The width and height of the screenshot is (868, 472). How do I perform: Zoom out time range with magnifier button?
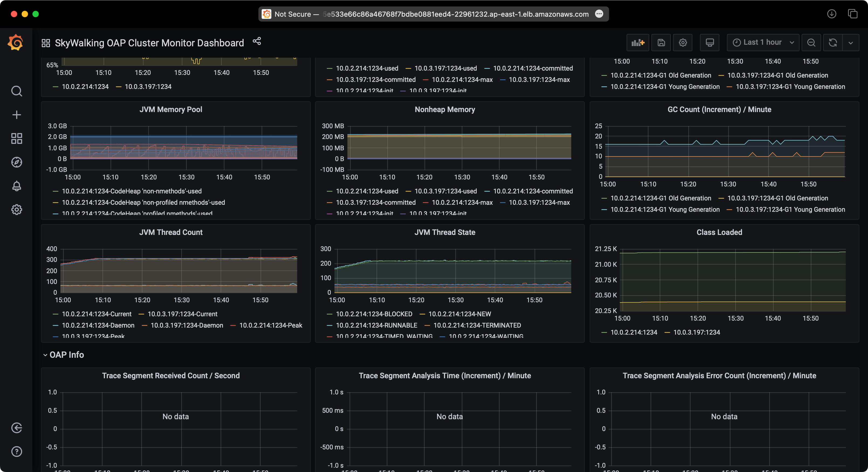point(811,43)
